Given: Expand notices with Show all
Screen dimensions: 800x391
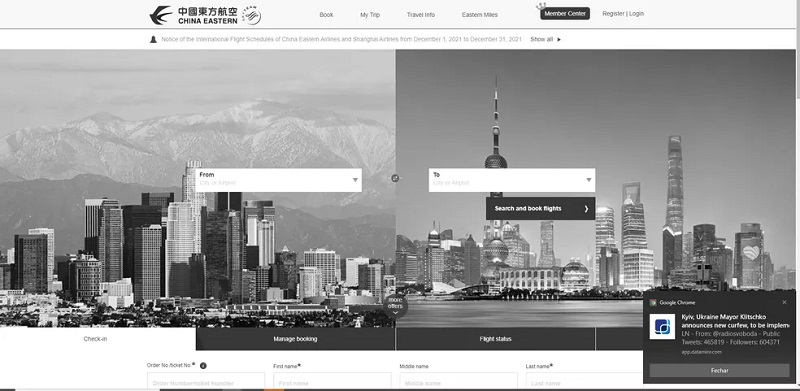Looking at the screenshot, I should (x=545, y=39).
